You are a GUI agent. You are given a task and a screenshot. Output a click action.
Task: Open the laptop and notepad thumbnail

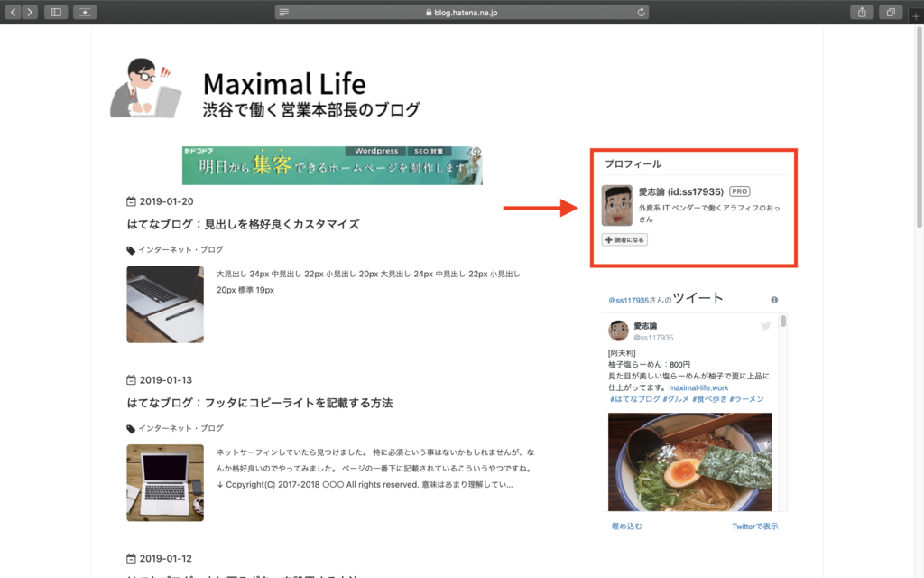coord(165,304)
